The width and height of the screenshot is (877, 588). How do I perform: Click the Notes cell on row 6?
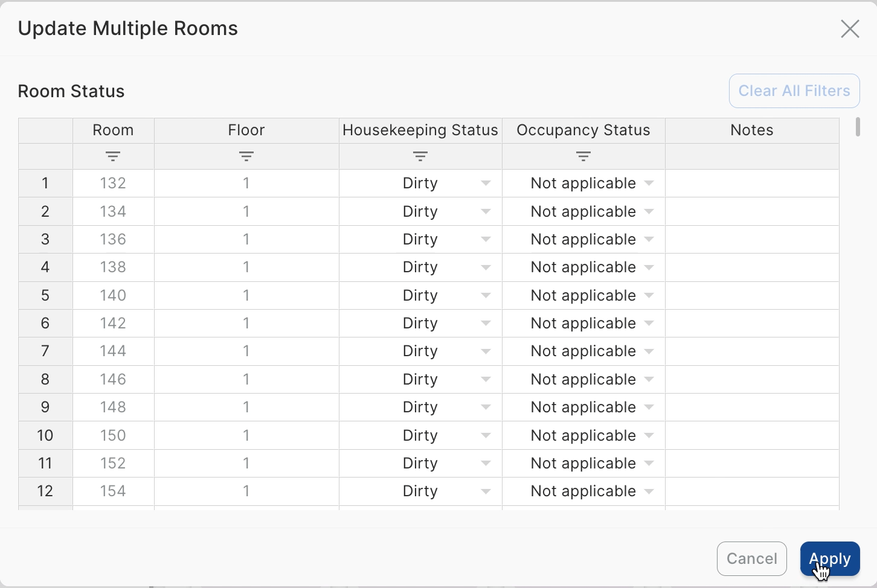coord(752,323)
